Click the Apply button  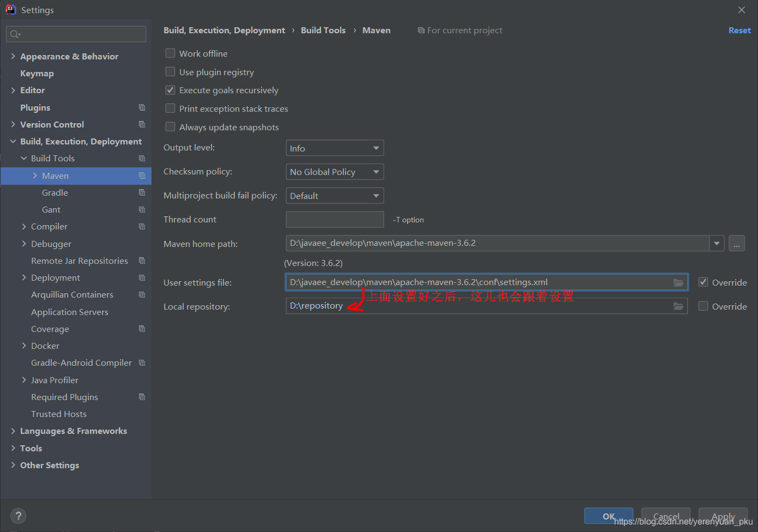tap(723, 516)
